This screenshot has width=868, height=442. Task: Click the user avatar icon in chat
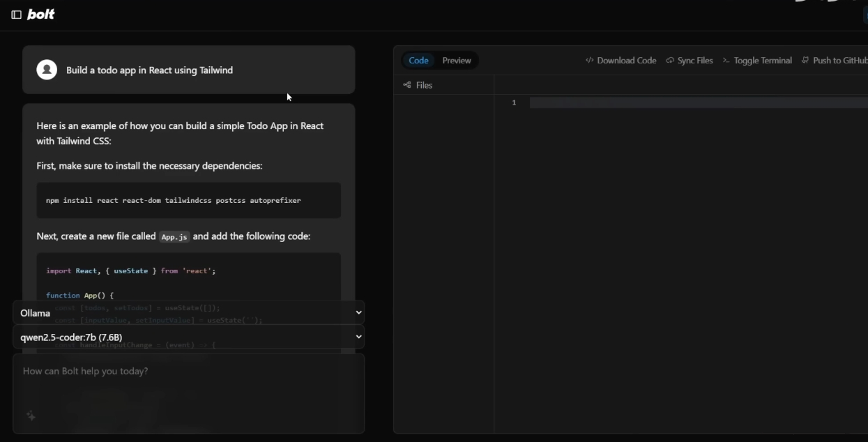(47, 70)
